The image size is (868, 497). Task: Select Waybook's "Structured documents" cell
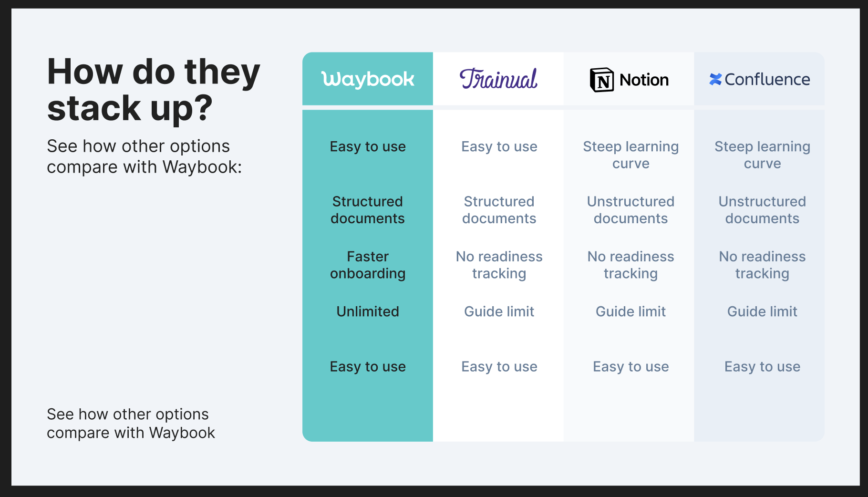(x=368, y=210)
